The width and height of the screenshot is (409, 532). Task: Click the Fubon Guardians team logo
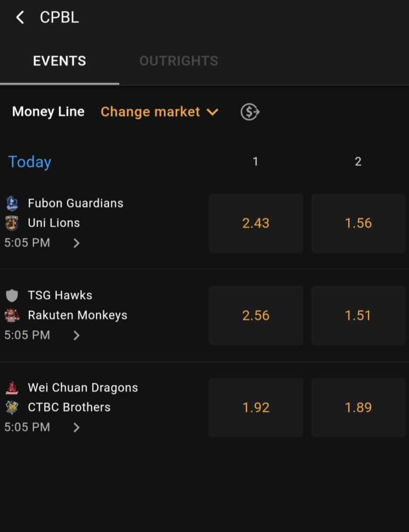(x=12, y=203)
